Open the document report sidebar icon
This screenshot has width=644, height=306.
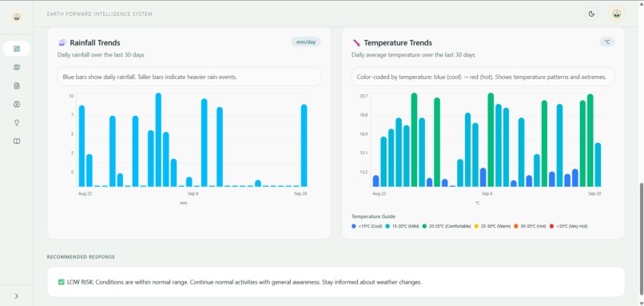[x=17, y=85]
